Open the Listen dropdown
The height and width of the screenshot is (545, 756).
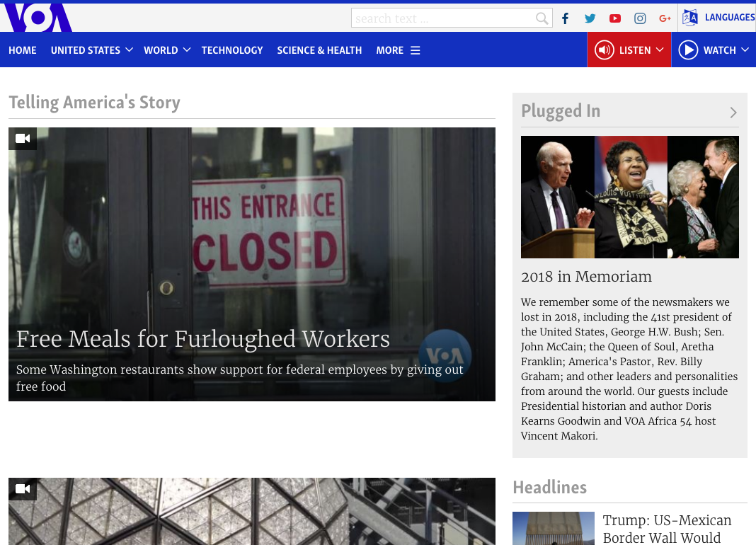tap(629, 50)
